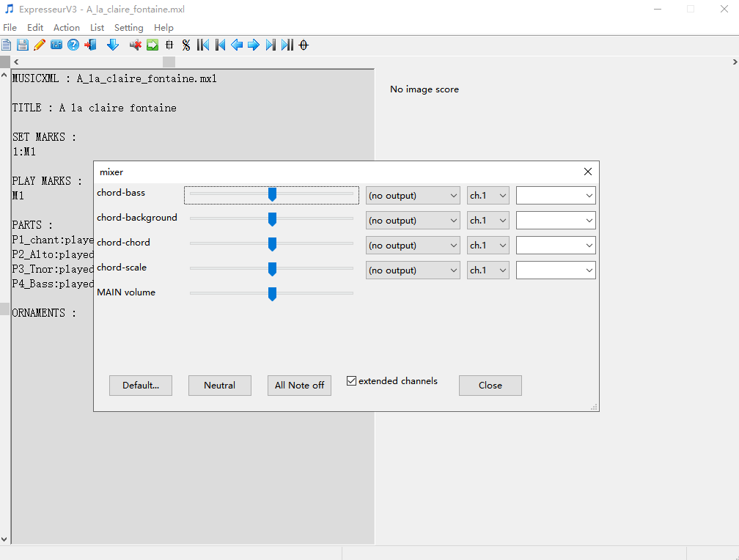Click the MAIN volume slider handle

(272, 294)
